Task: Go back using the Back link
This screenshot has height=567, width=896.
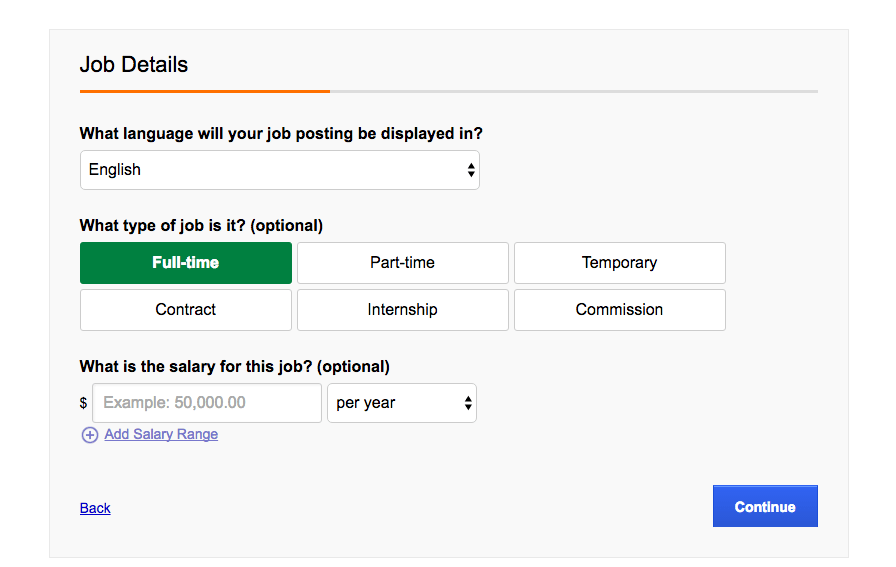Action: click(x=95, y=508)
